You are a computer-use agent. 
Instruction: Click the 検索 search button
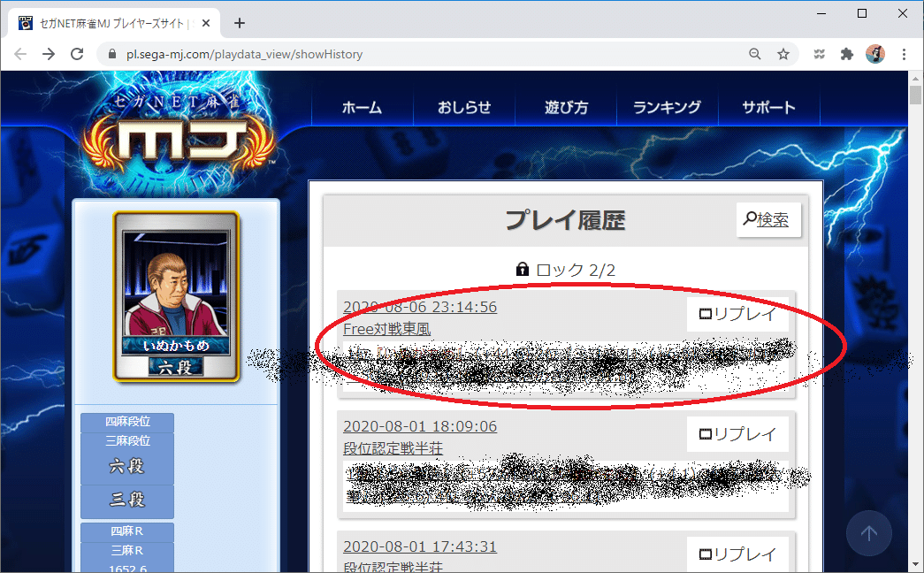coord(768,220)
